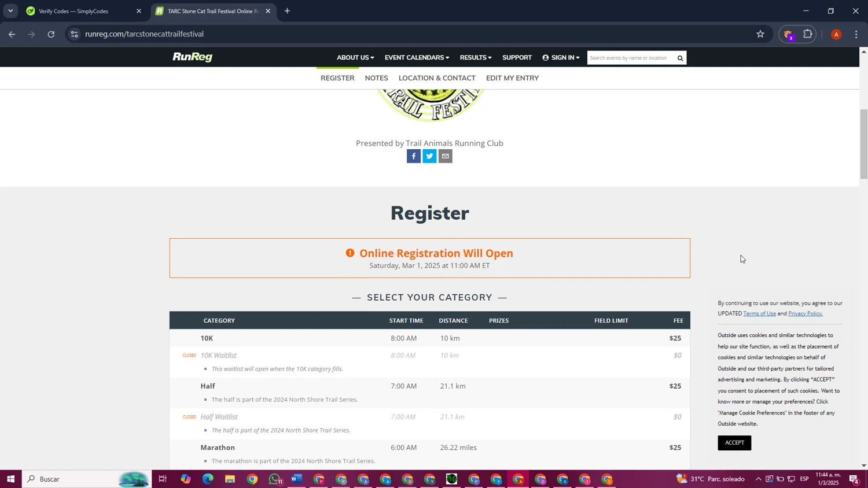Image resolution: width=868 pixels, height=488 pixels.
Task: Open the clock and date panel
Action: click(x=827, y=479)
